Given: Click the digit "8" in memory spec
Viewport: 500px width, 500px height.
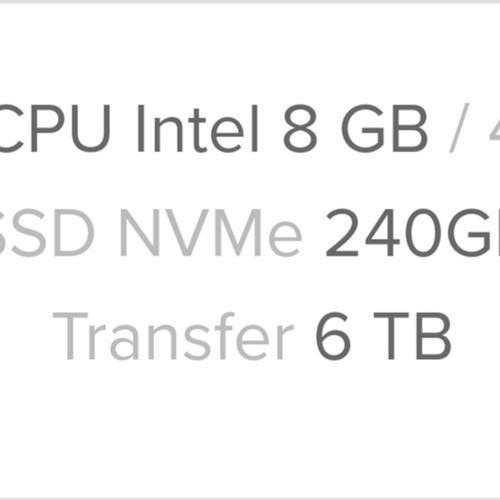Looking at the screenshot, I should (x=300, y=129).
